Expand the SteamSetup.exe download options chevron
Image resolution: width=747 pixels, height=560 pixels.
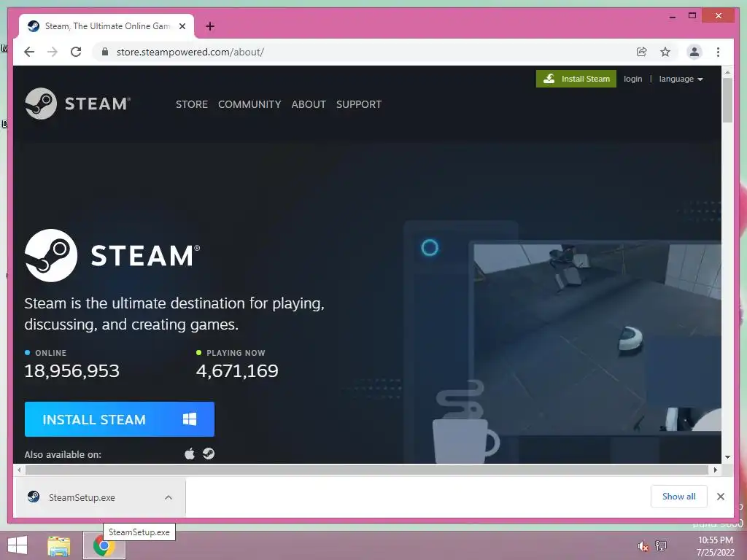[169, 497]
